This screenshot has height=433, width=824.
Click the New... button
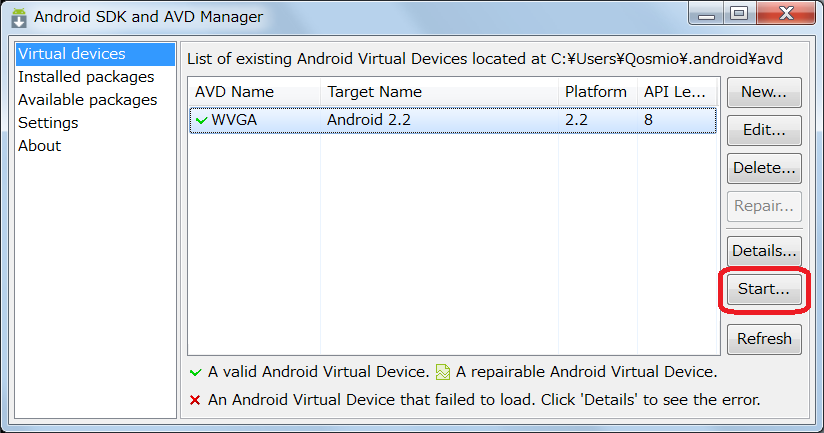point(764,92)
